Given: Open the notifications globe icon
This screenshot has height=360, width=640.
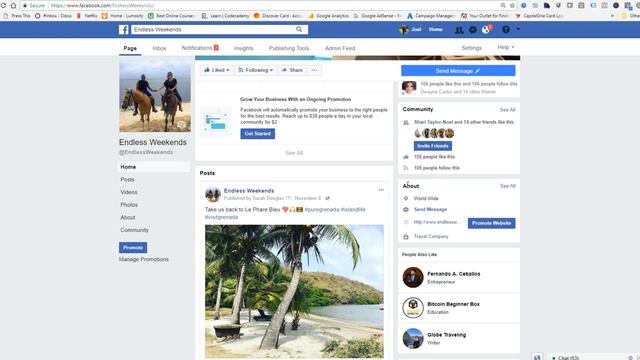Looking at the screenshot, I should [486, 29].
